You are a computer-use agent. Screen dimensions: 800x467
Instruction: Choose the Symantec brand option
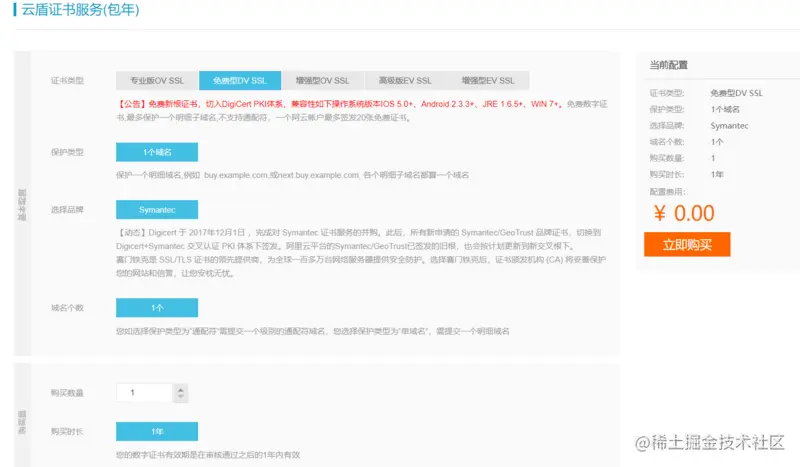click(157, 210)
